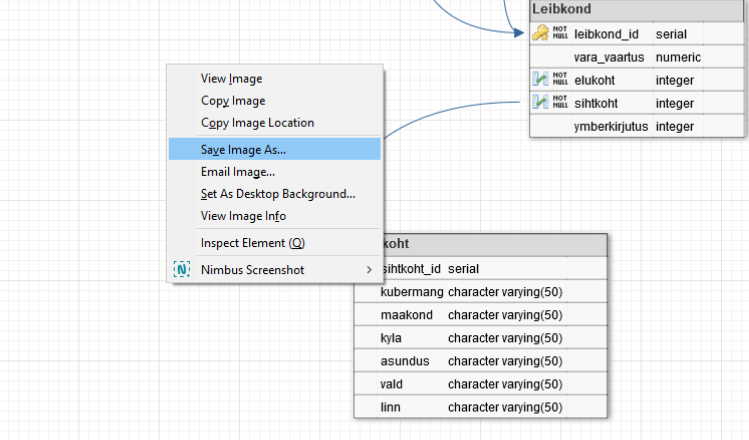
Task: Select Copy Image menu entry
Action: [275, 100]
